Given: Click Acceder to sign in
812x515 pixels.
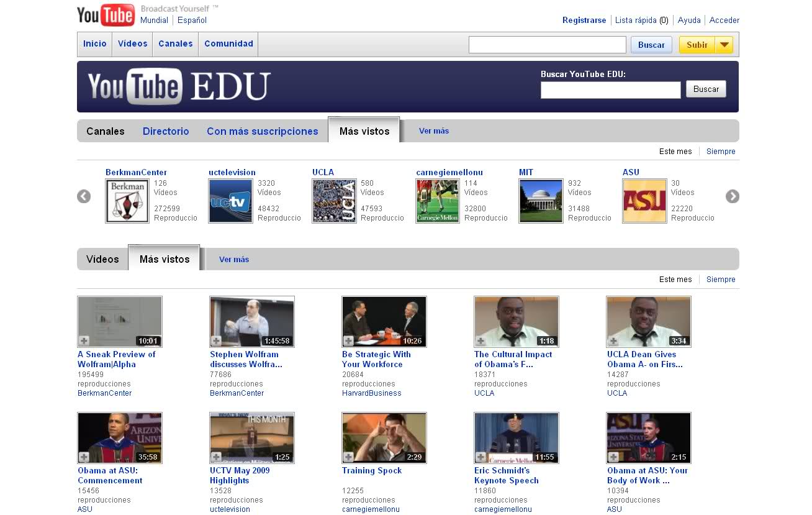Looking at the screenshot, I should coord(724,21).
